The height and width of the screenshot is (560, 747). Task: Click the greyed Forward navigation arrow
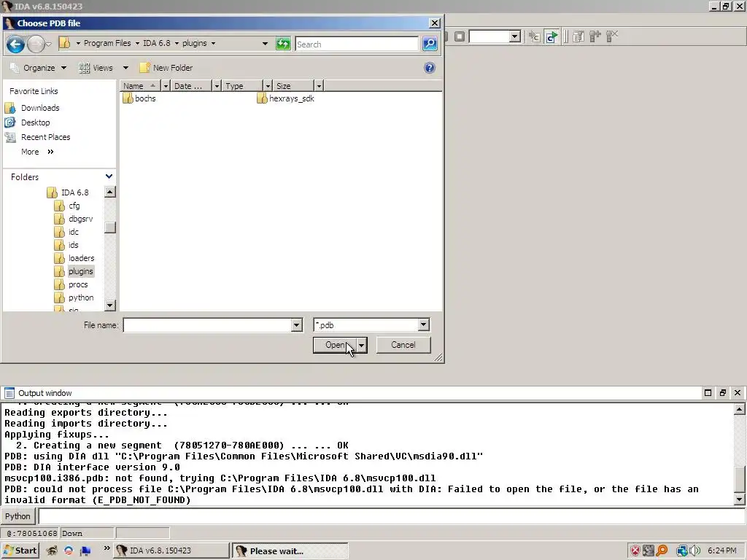point(36,44)
